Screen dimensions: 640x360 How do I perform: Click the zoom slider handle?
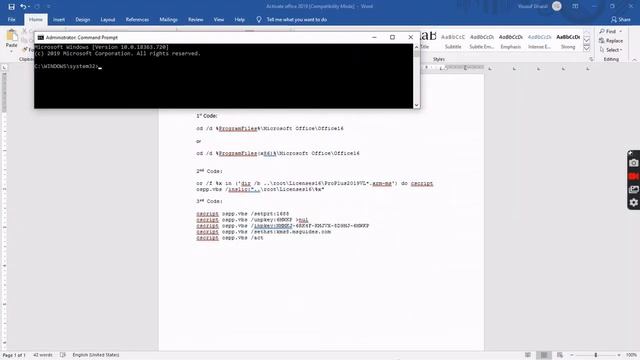[596, 355]
